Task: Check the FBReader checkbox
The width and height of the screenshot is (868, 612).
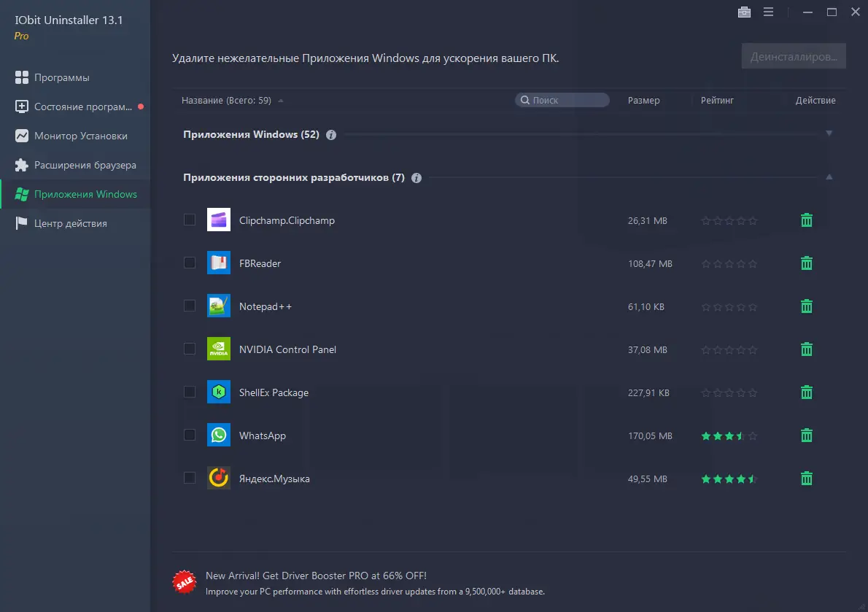Action: click(190, 263)
